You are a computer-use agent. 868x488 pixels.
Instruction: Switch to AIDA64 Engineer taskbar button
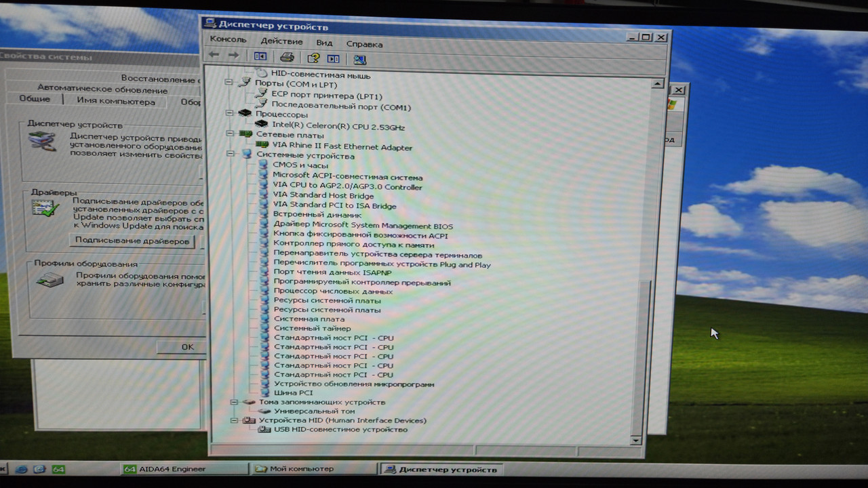[x=184, y=469]
